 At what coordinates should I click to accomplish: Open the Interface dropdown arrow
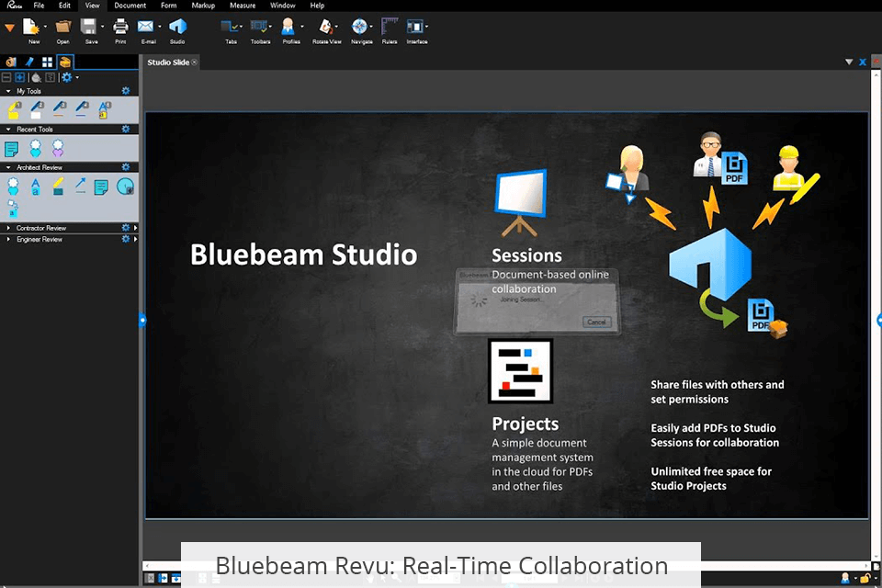pos(427,27)
